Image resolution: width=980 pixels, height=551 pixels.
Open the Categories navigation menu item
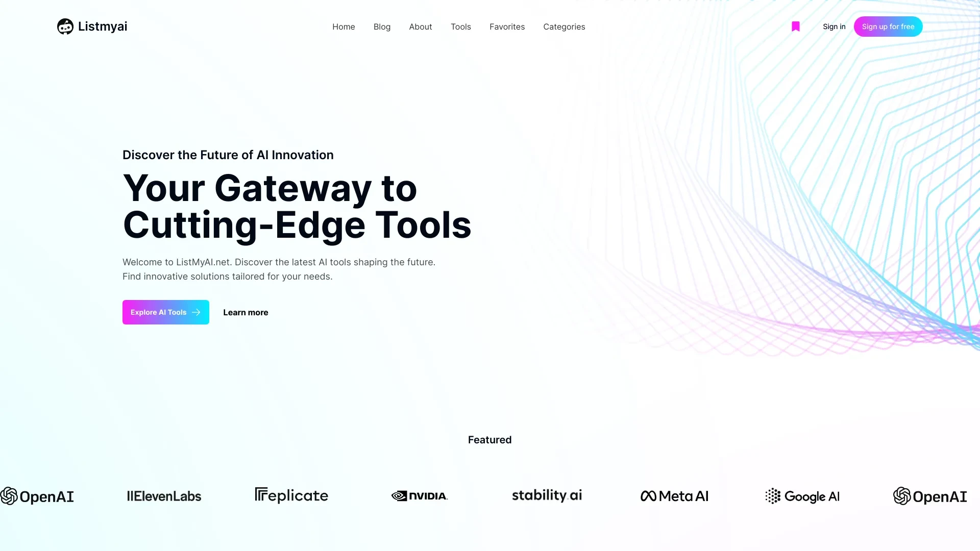pyautogui.click(x=564, y=27)
